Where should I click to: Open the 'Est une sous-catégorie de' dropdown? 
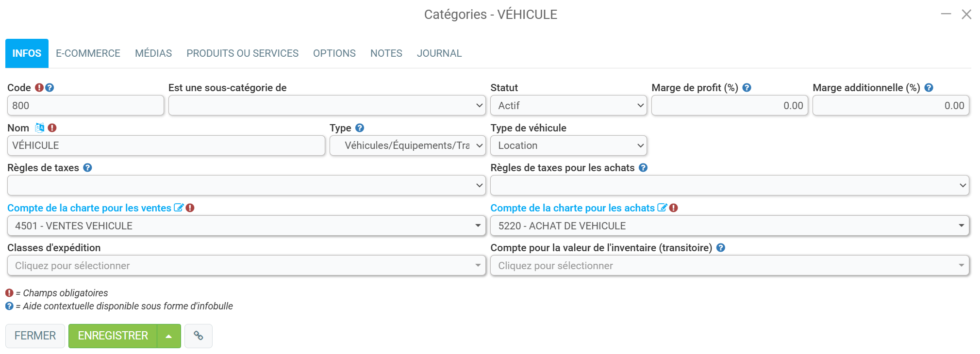click(x=327, y=105)
